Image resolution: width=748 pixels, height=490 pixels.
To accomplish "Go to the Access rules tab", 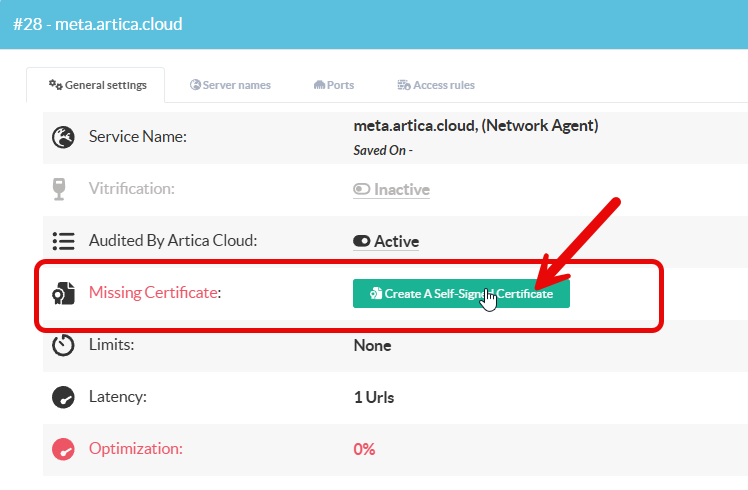I will coord(436,85).
